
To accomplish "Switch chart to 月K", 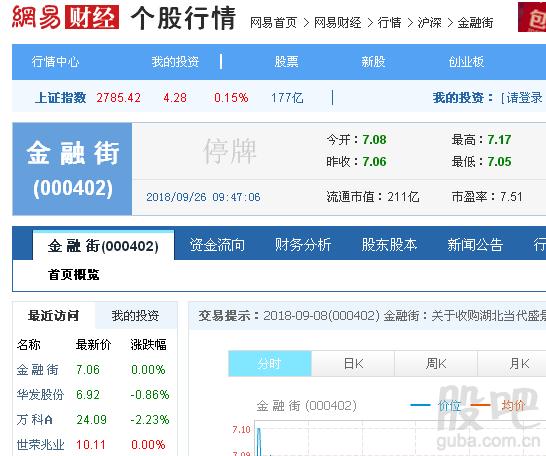I will [512, 364].
